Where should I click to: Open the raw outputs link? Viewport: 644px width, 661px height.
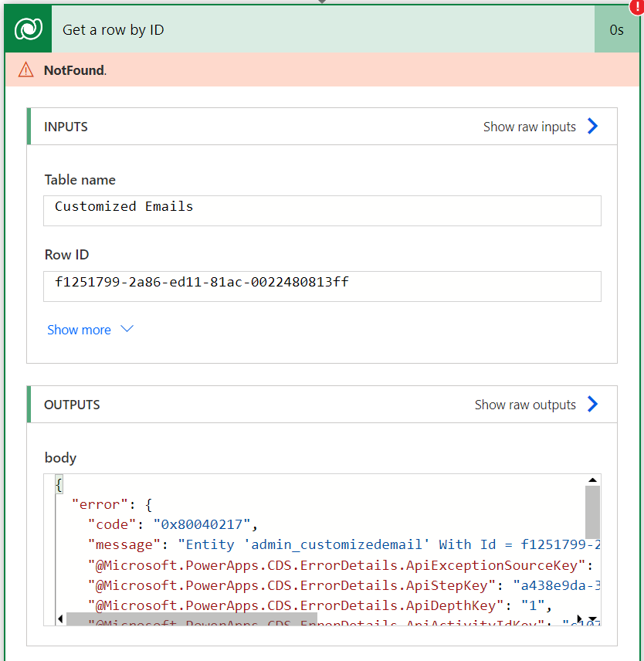coord(526,405)
